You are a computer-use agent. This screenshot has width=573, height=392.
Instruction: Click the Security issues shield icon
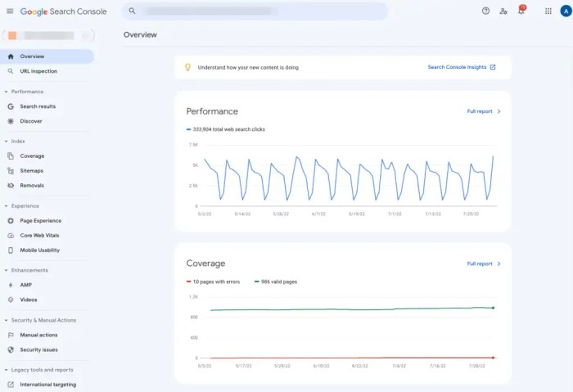tap(11, 349)
